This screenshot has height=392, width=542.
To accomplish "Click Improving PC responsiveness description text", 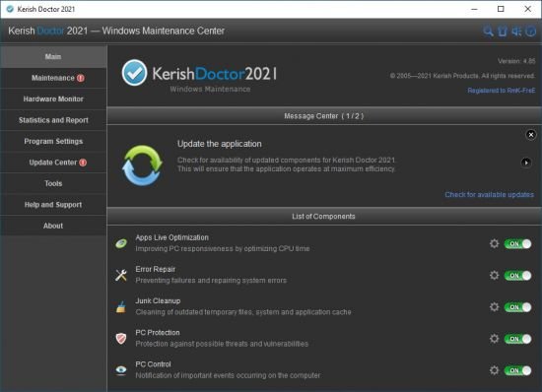I will click(x=223, y=248).
